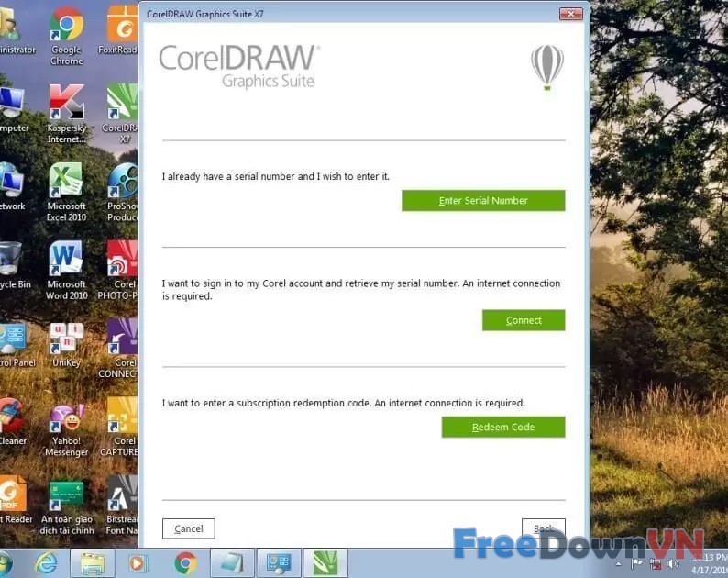Cancel the CorelDRAW setup dialog
This screenshot has height=578, width=728.
pyautogui.click(x=189, y=528)
